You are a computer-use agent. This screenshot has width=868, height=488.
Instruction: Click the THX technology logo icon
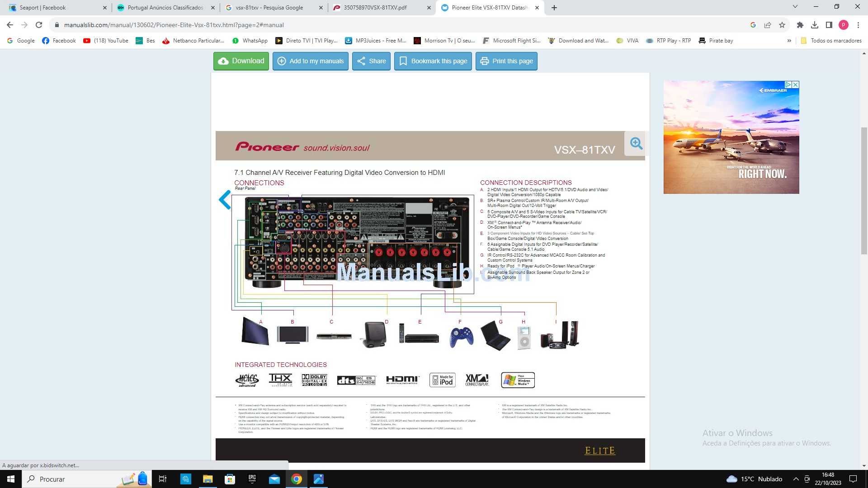[279, 380]
